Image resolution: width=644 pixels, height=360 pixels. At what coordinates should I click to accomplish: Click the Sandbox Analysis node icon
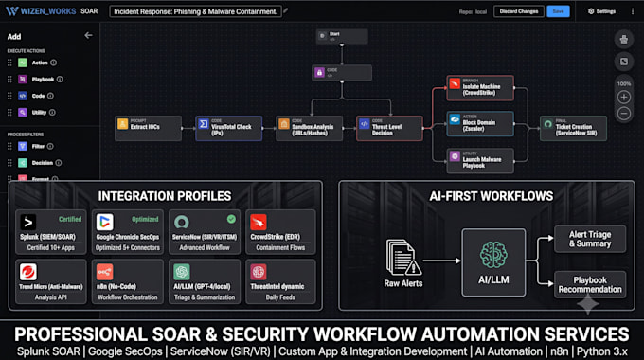coord(284,124)
